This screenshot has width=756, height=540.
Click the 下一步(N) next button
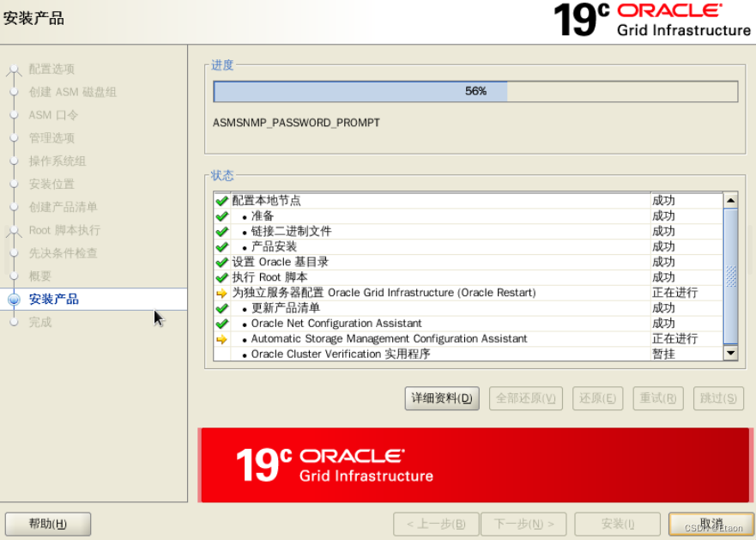click(x=523, y=524)
